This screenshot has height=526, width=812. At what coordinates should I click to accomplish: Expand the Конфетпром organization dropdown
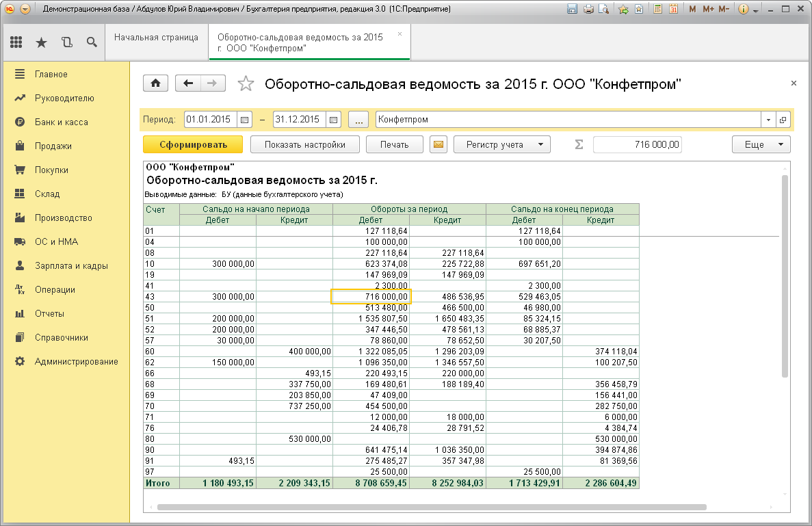[769, 120]
